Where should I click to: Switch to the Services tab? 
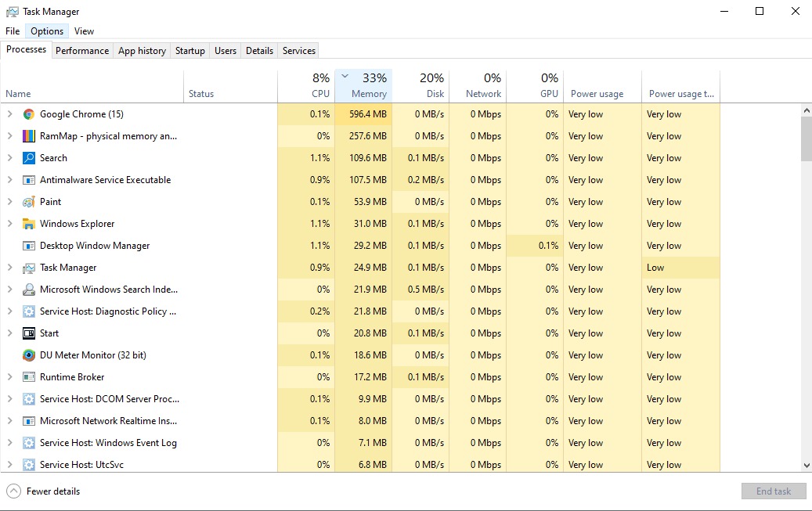(299, 51)
